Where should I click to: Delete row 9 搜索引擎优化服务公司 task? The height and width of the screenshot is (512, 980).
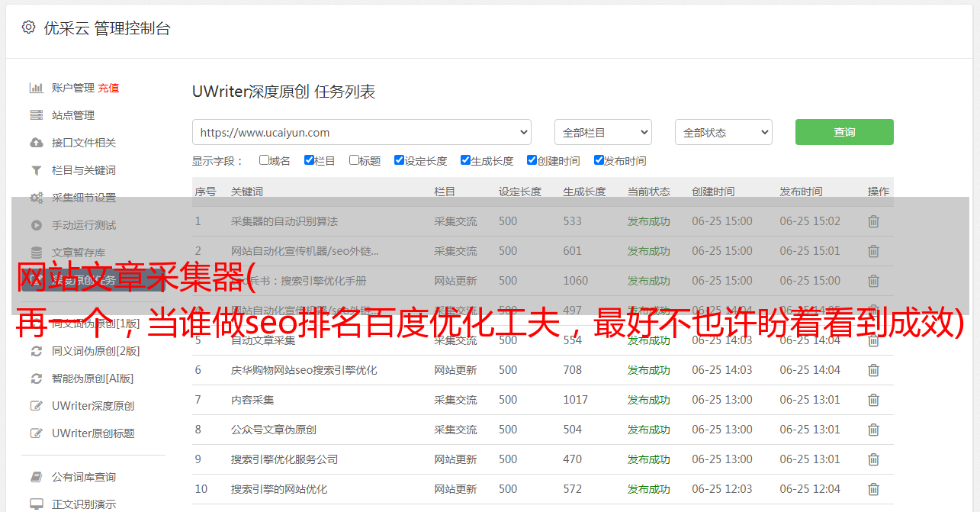tap(874, 459)
